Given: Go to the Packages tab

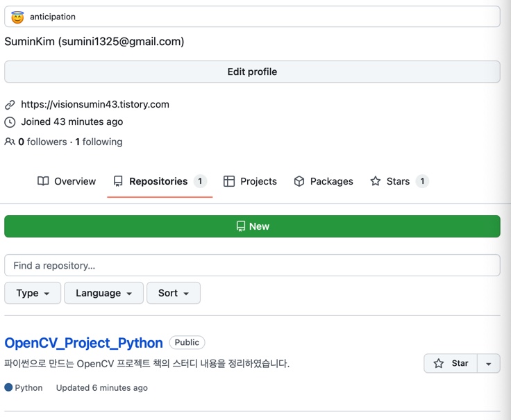Looking at the screenshot, I should 324,181.
